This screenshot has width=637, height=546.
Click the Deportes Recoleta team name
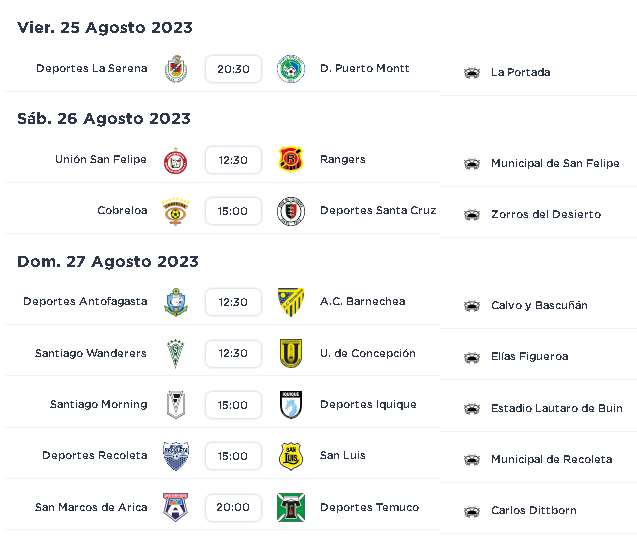[95, 455]
